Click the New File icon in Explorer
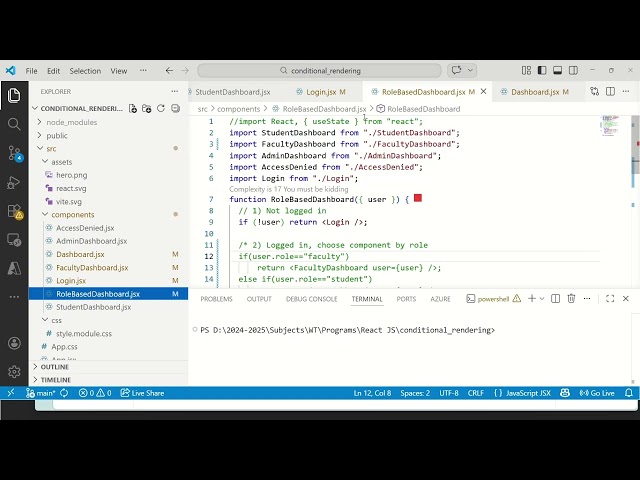This screenshot has width=640, height=480. click(x=133, y=108)
